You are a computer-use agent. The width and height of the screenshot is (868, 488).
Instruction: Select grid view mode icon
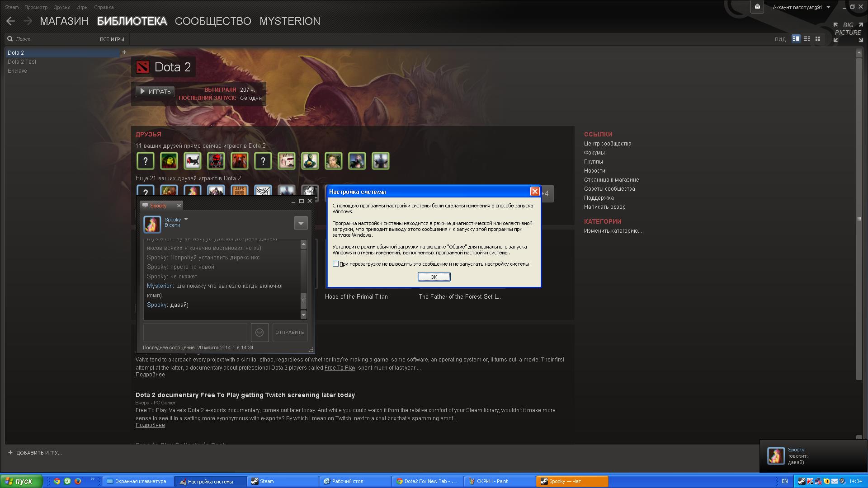(818, 39)
